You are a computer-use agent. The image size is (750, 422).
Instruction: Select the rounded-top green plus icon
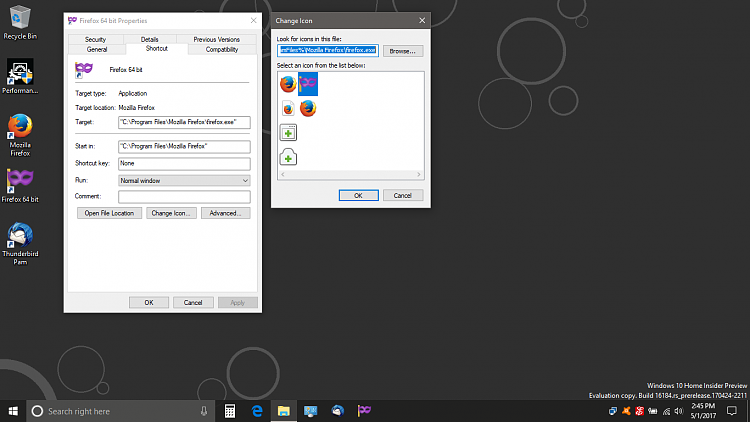(288, 157)
